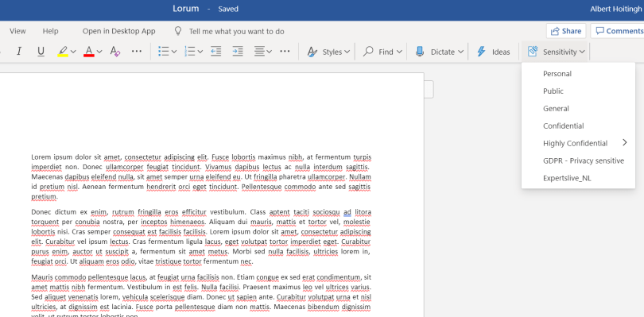Start Dictate with microphone icon
This screenshot has height=317, width=644.
419,52
